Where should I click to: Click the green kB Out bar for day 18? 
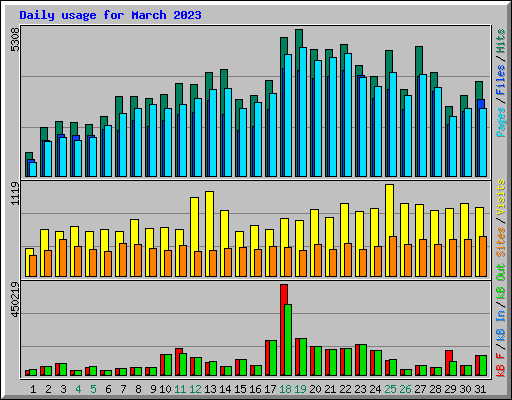click(288, 340)
